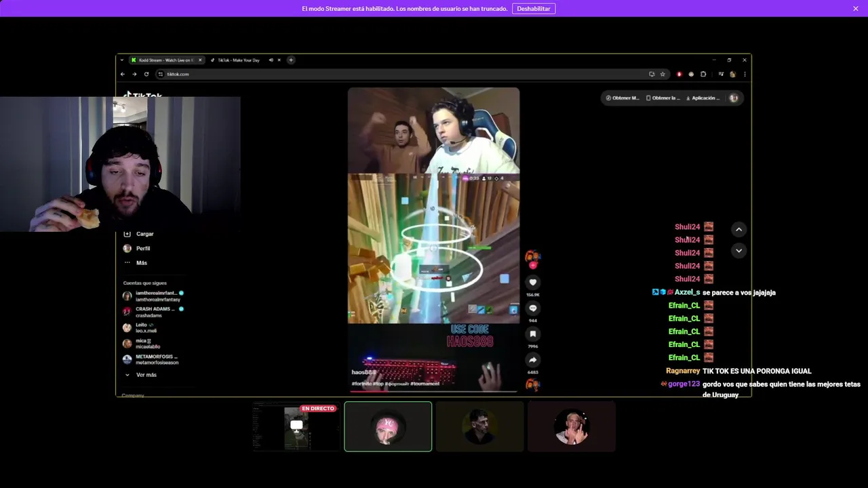Open the haos888 creator name on video
Screen dimensions: 868x488
[363, 372]
